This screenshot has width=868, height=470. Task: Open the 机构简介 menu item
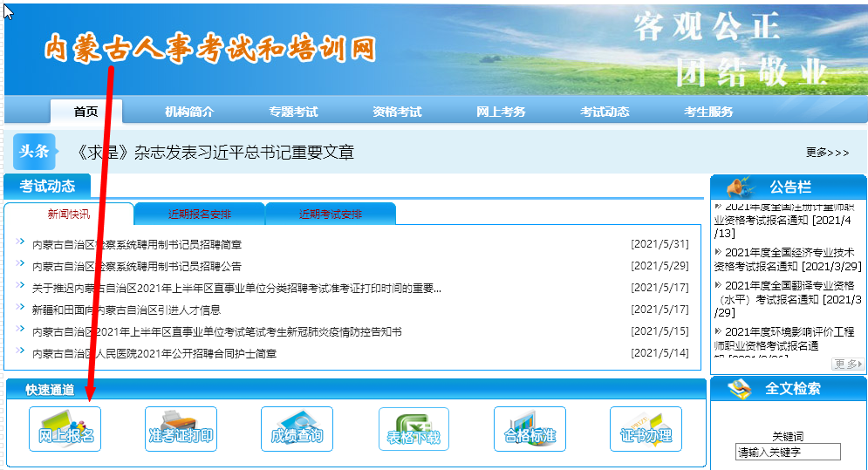tap(189, 112)
